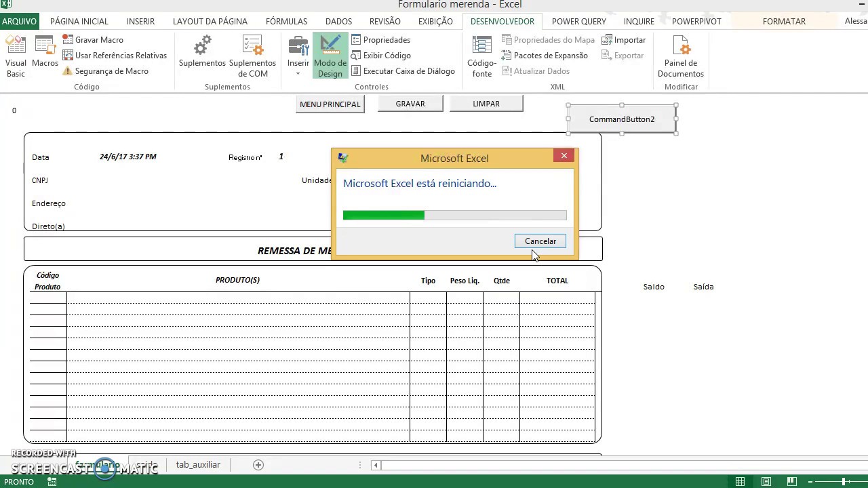Click the Saída label
This screenshot has height=488, width=868.
click(704, 287)
